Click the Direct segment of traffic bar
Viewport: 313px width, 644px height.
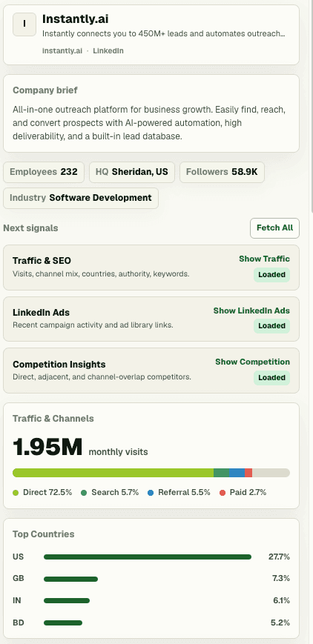tap(113, 473)
